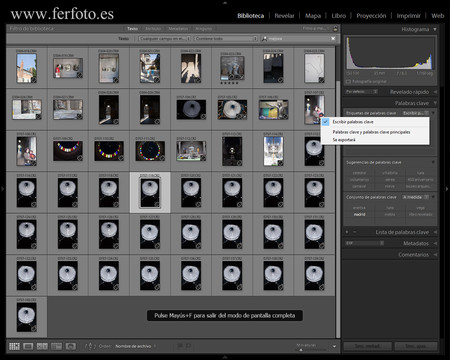
Task: Select the highlighted dome thumbnail
Action: click(150, 192)
